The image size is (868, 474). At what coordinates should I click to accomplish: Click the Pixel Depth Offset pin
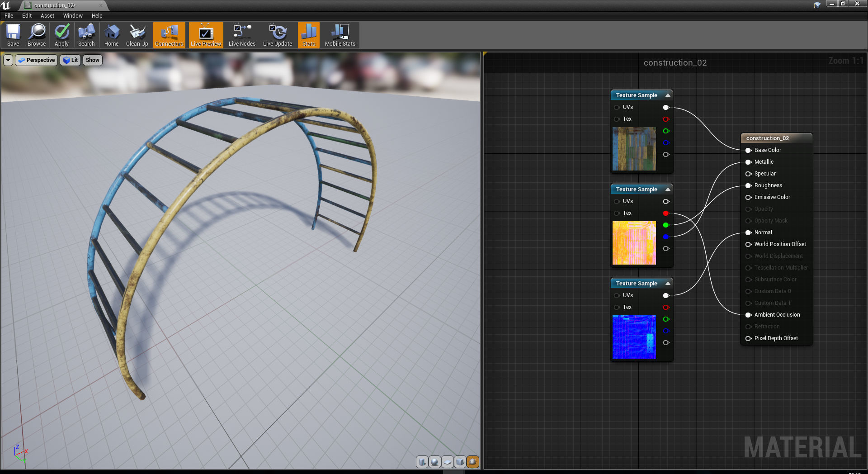coord(749,338)
